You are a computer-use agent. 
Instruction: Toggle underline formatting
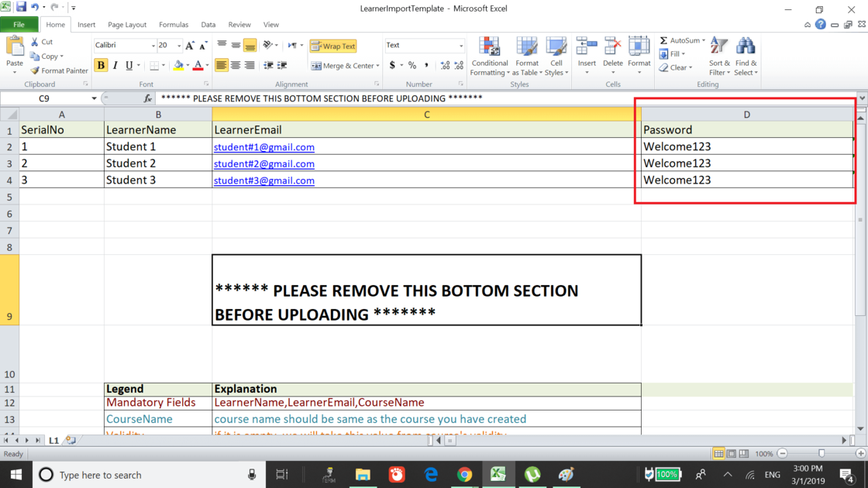pos(129,65)
